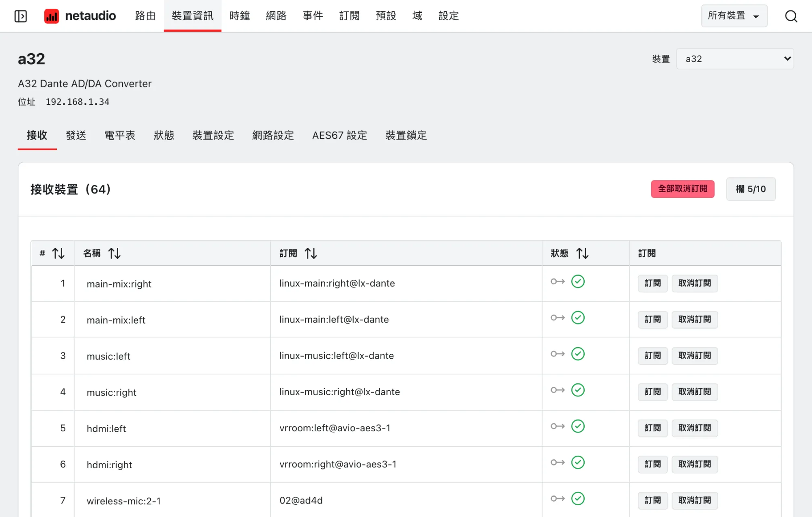The height and width of the screenshot is (517, 812).
Task: Click 取消訂閱 for hdmi:right row
Action: coord(694,464)
